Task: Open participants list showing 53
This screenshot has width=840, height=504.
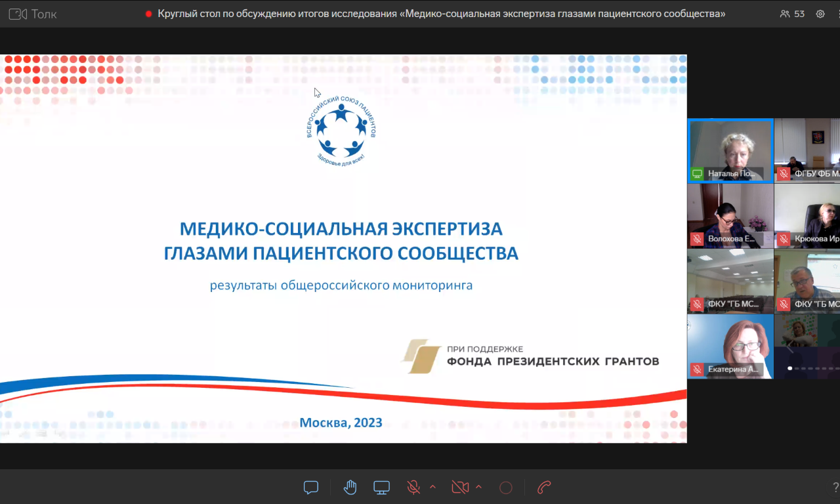Action: (792, 14)
